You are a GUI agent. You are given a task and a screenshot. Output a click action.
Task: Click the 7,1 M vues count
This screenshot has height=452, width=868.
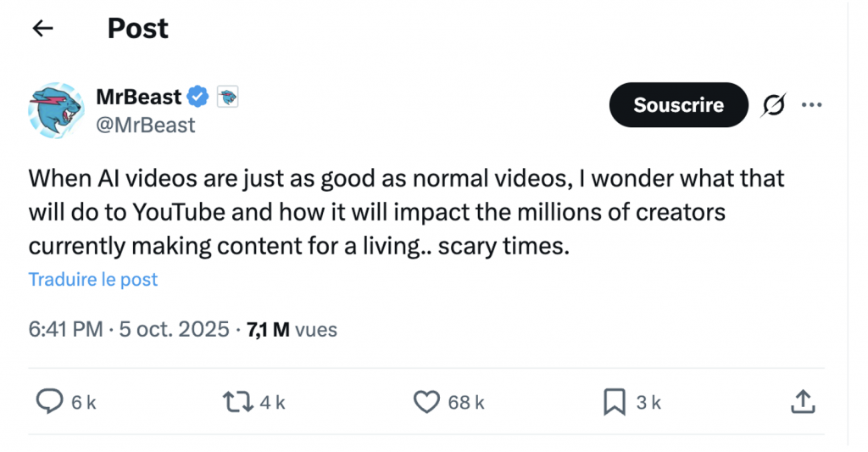[x=292, y=329]
